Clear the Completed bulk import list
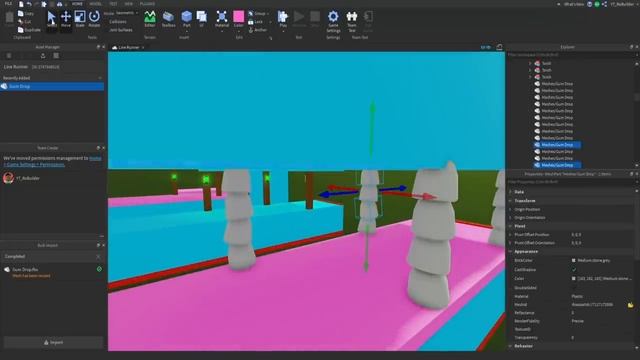This screenshot has width=640, height=360. pos(98,256)
